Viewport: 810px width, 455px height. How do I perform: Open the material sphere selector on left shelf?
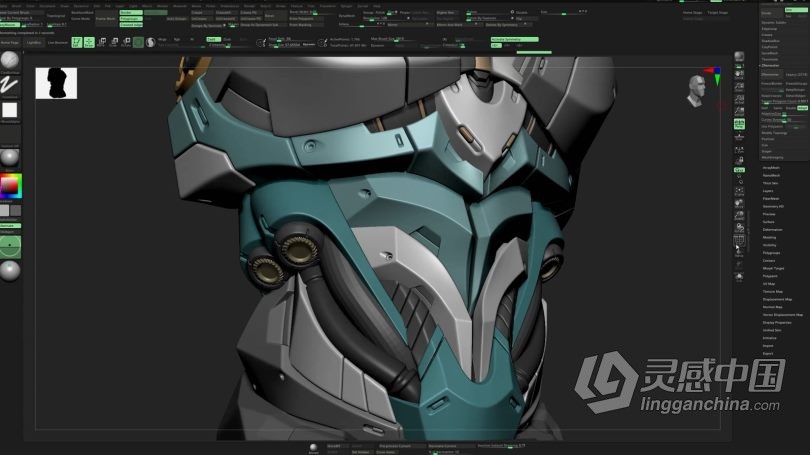[x=9, y=158]
